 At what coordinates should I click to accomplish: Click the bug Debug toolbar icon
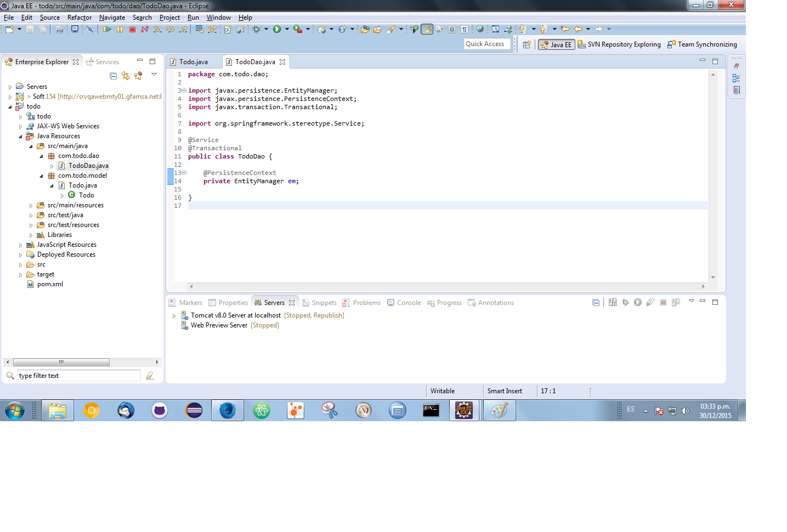tap(256, 29)
